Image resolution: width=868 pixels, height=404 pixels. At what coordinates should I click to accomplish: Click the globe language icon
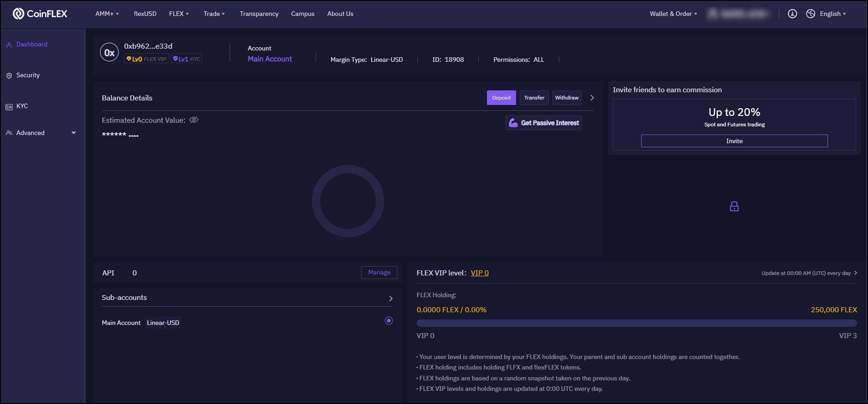click(811, 14)
